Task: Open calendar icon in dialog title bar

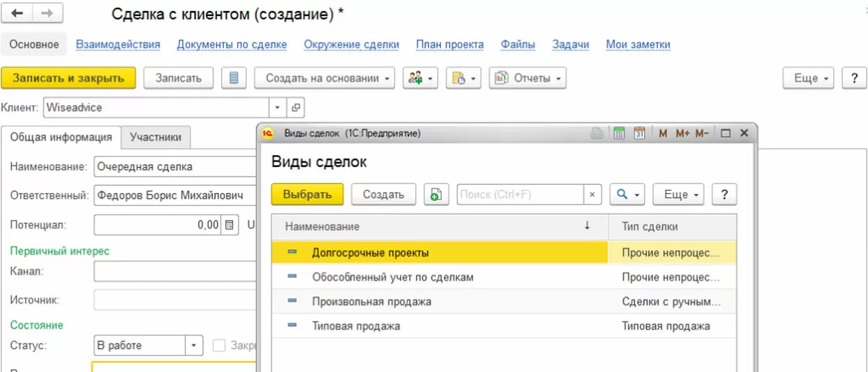Action: (640, 133)
